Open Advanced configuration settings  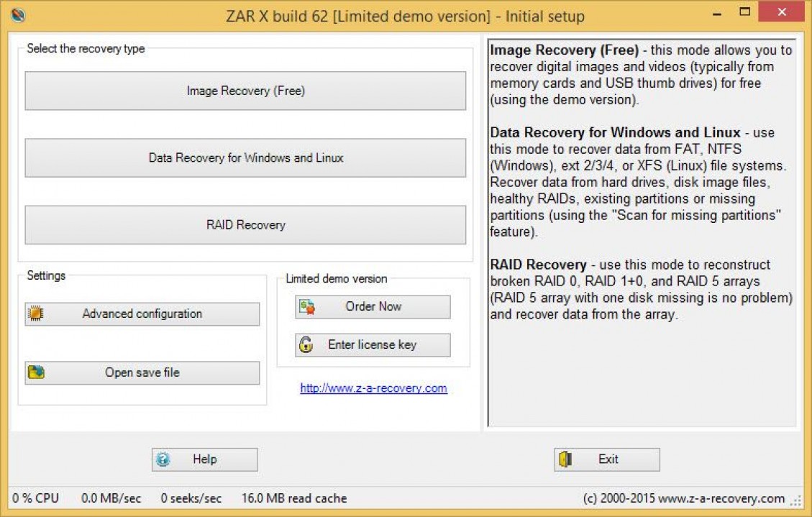pos(142,314)
